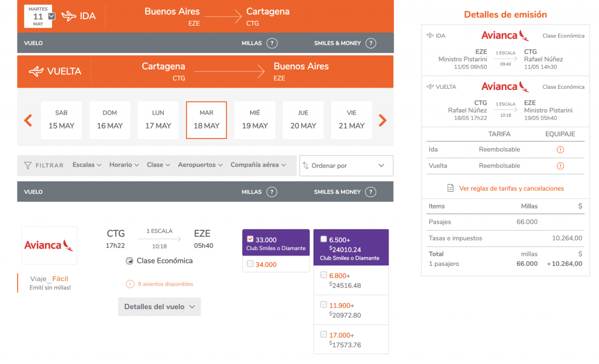Viewport: 599px width, 364px height.
Task: Uncheck the 33.000 miles Club Smiles fare
Action: tap(250, 239)
